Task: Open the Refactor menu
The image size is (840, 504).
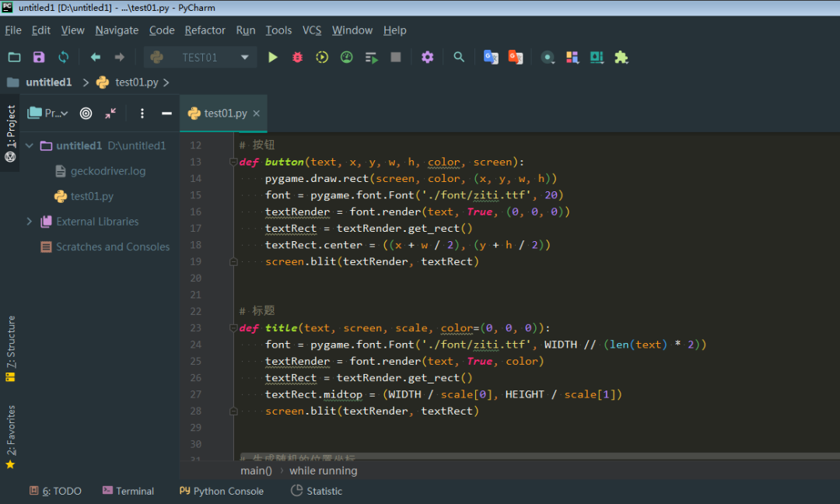Action: (x=205, y=30)
